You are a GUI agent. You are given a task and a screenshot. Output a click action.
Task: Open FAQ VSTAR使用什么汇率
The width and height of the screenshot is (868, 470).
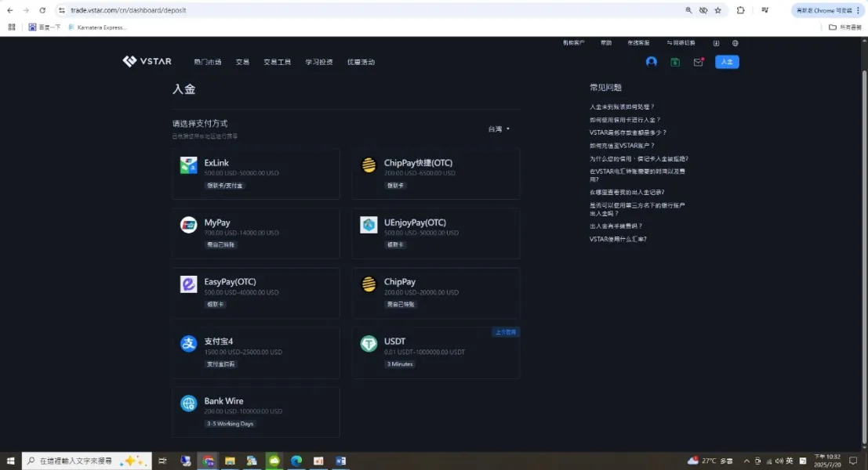[x=618, y=240]
